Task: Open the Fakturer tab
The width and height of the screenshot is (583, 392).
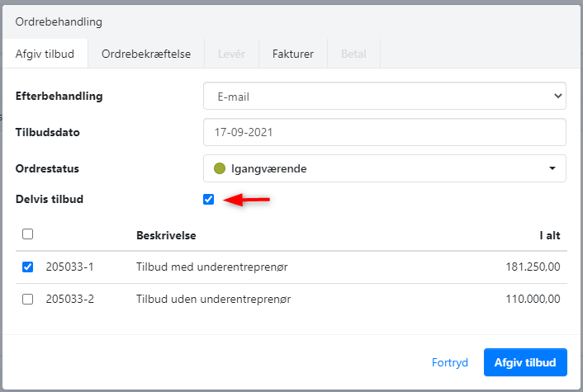Action: pyautogui.click(x=293, y=54)
